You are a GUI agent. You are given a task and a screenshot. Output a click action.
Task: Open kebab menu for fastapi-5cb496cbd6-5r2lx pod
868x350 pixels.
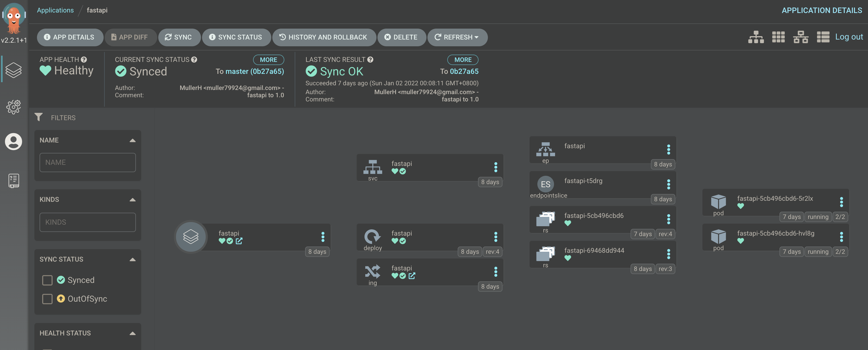(x=841, y=202)
